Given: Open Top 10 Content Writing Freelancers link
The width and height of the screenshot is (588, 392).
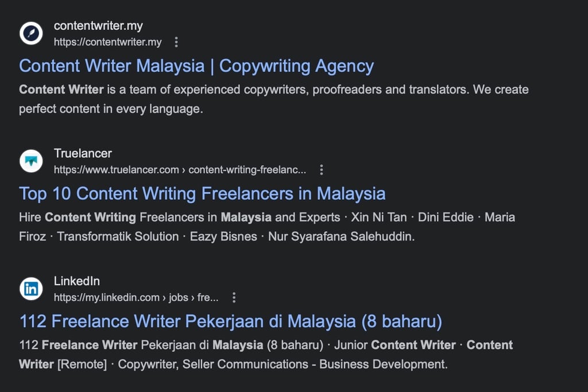Looking at the screenshot, I should [x=202, y=193].
